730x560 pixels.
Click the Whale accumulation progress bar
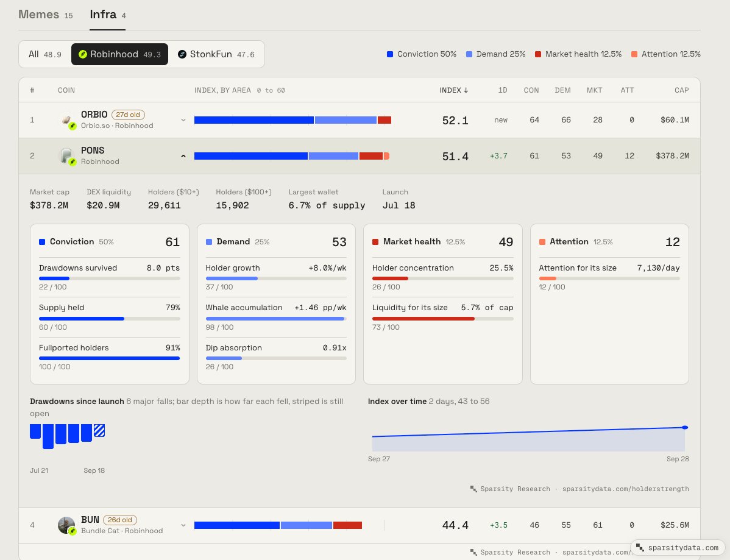pos(276,319)
